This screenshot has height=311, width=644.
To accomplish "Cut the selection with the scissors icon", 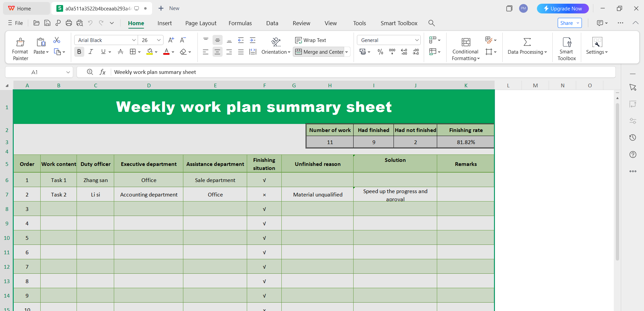I will [x=57, y=40].
